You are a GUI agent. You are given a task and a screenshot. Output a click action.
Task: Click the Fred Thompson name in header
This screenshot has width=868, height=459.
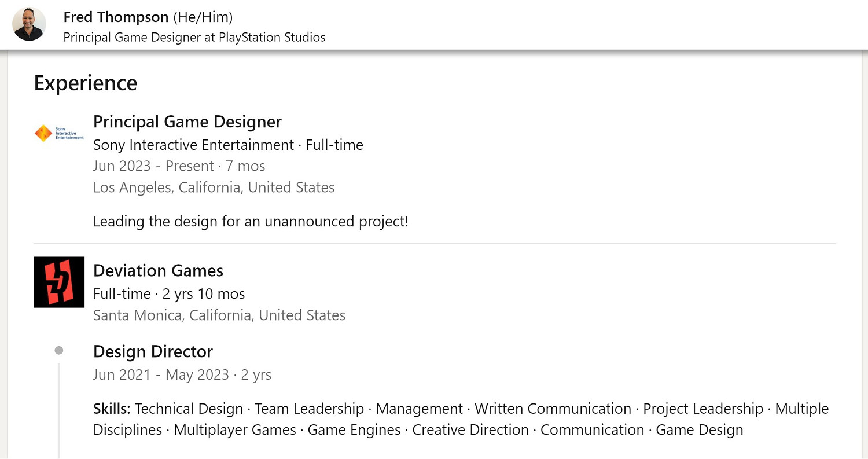(x=116, y=17)
